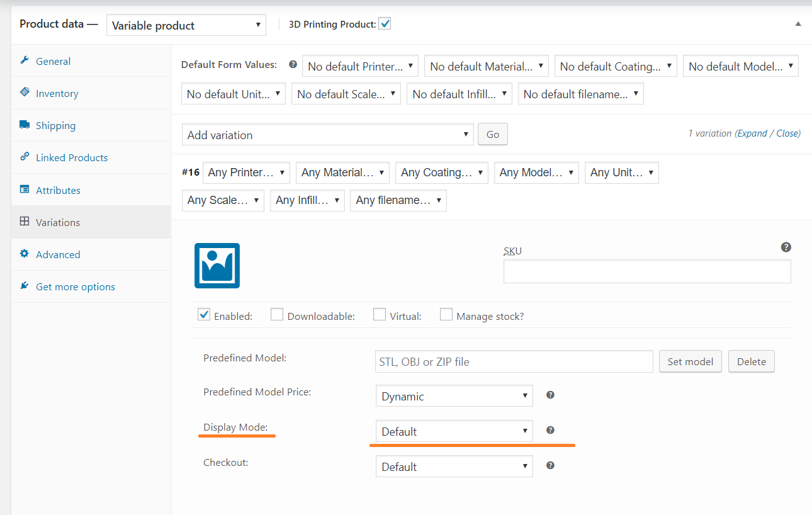The width and height of the screenshot is (812, 515).
Task: Click the Inventory tag icon
Action: click(25, 93)
